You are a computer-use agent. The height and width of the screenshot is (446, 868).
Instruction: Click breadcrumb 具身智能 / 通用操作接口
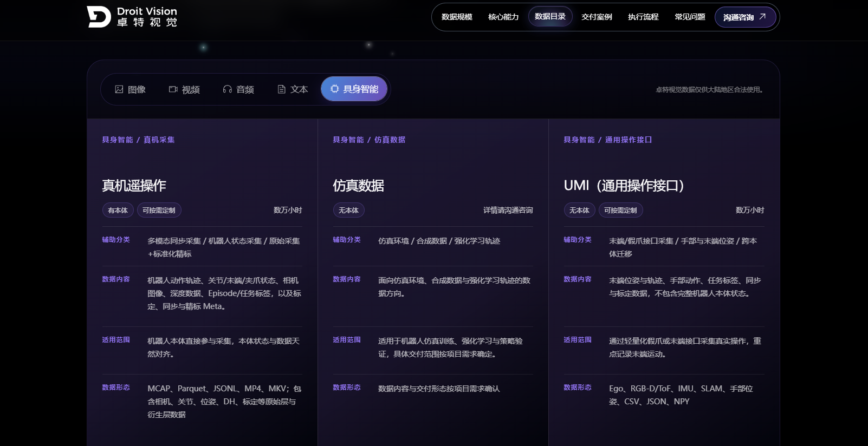point(608,140)
